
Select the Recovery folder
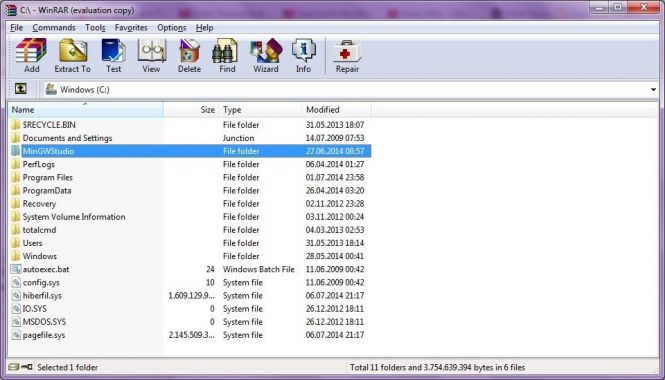39,204
